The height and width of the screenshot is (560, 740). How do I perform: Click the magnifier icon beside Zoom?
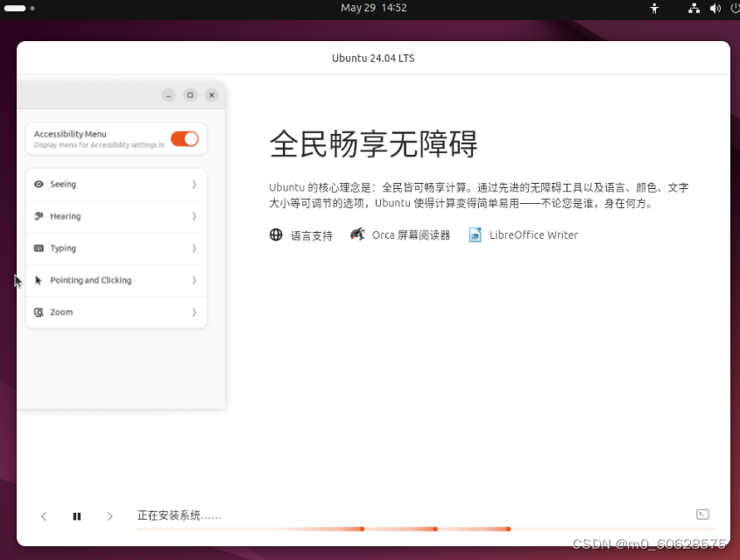tap(39, 312)
